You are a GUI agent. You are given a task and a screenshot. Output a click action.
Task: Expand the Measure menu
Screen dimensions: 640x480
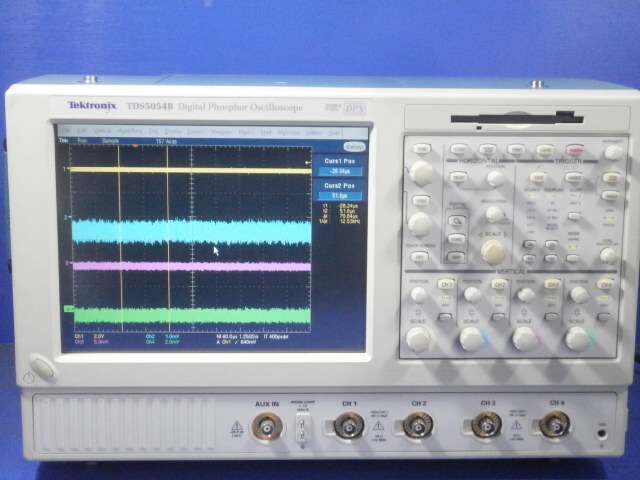point(221,132)
